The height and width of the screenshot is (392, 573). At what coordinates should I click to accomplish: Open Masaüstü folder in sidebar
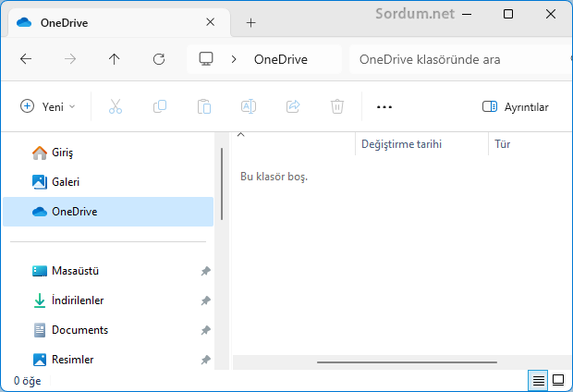point(108,271)
